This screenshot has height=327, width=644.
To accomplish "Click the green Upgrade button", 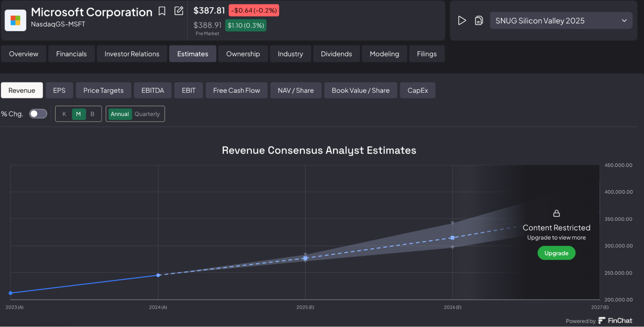I will click(x=556, y=253).
